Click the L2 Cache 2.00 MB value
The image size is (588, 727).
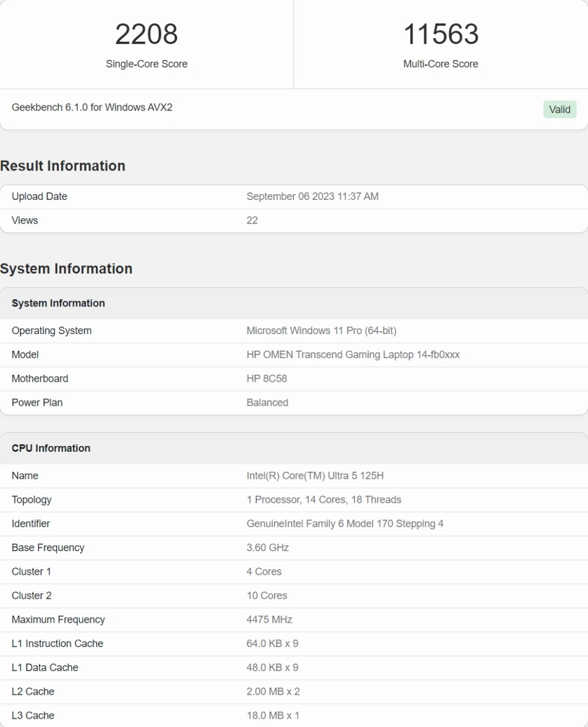pos(273,692)
